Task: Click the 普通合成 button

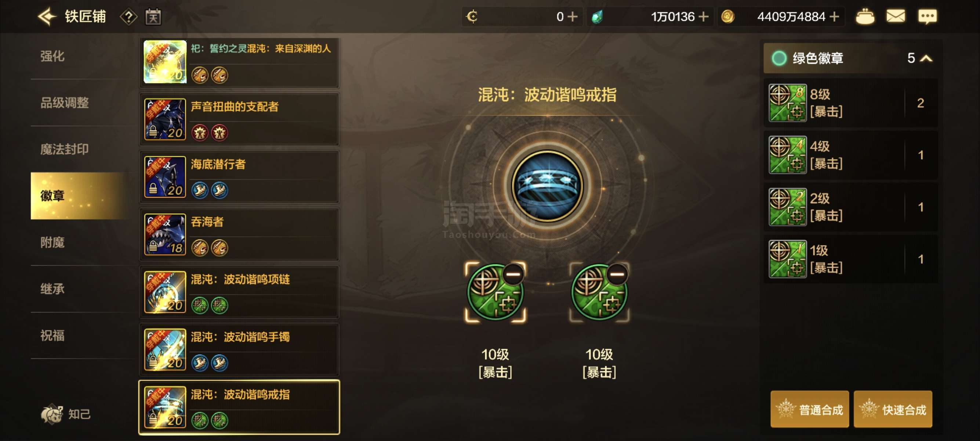Action: [810, 409]
